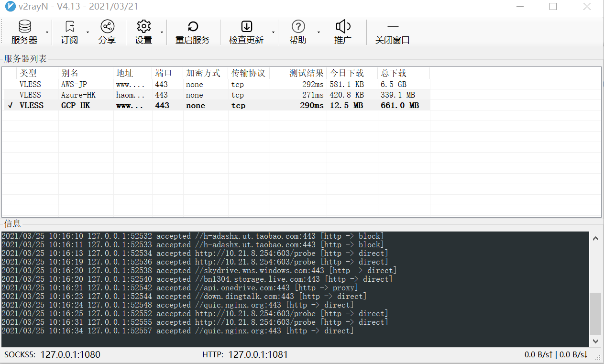Click the 订阅 subscription bookmark icon
The width and height of the screenshot is (604, 364).
pos(70,26)
